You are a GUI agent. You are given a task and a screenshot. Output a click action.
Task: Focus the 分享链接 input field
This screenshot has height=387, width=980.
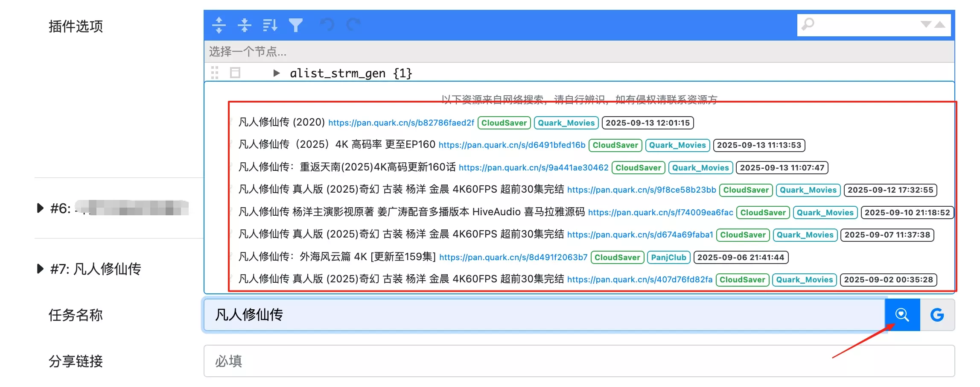tap(579, 361)
